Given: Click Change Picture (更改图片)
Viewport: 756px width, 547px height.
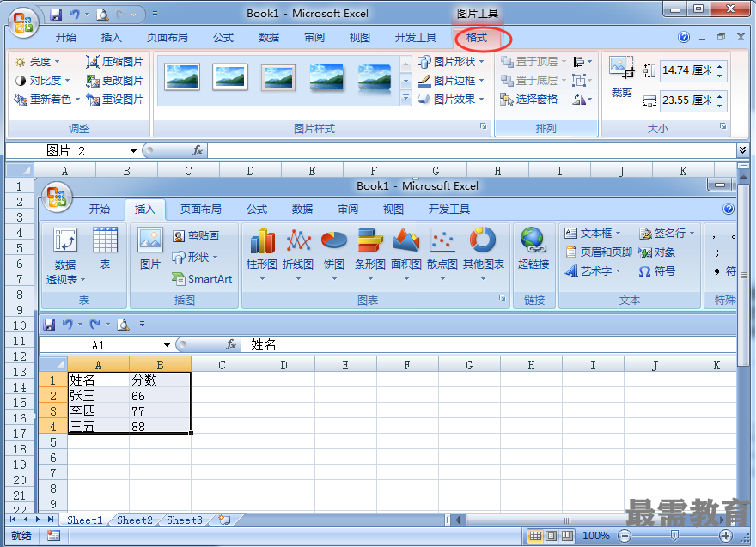Looking at the screenshot, I should click(115, 81).
